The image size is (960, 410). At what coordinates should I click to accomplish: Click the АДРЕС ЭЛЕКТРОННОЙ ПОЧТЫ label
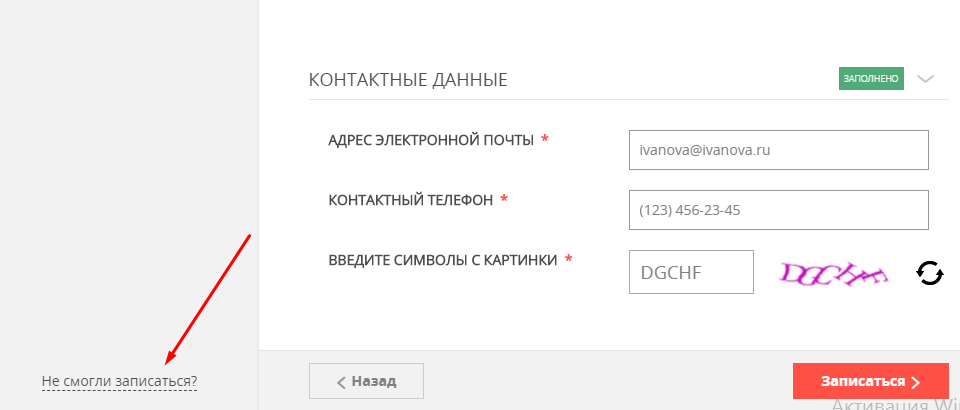point(431,140)
